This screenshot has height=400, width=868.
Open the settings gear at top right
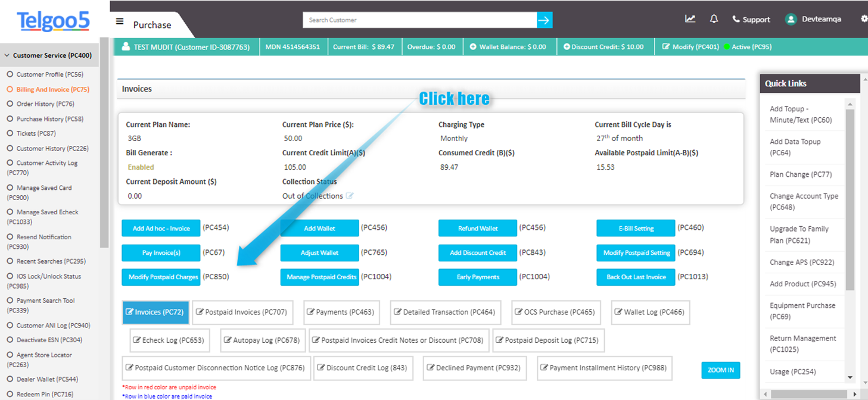click(864, 18)
